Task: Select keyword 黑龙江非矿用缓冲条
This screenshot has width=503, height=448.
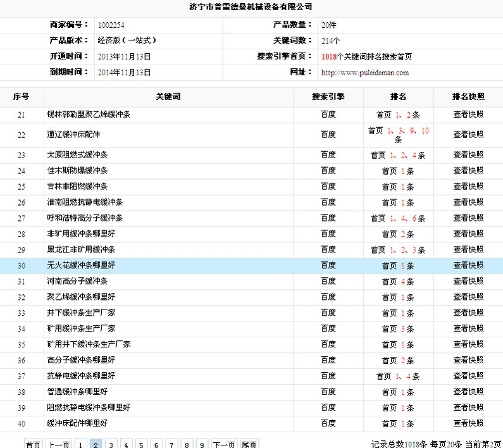Action: [x=81, y=250]
